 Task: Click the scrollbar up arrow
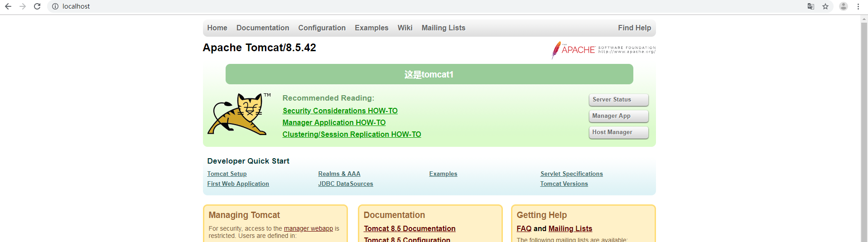pyautogui.click(x=864, y=19)
